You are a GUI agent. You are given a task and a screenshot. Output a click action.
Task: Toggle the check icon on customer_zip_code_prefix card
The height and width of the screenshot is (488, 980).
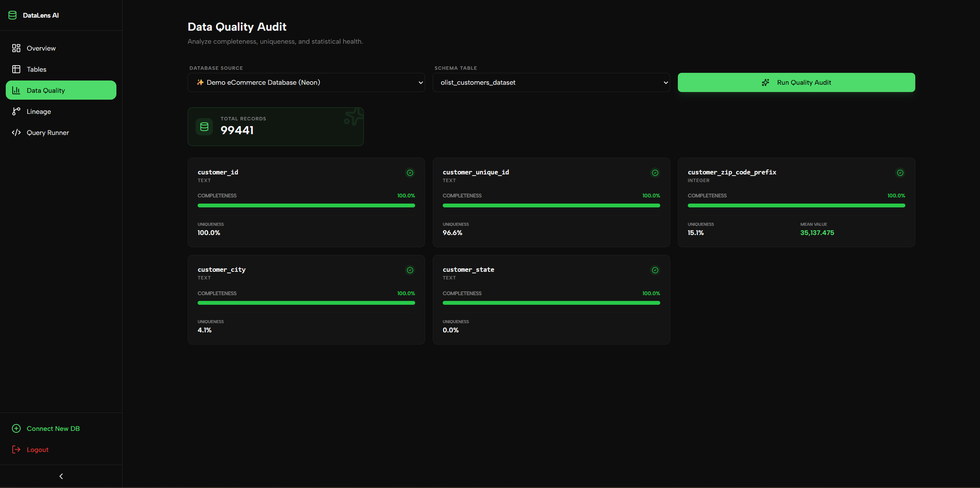(x=900, y=173)
